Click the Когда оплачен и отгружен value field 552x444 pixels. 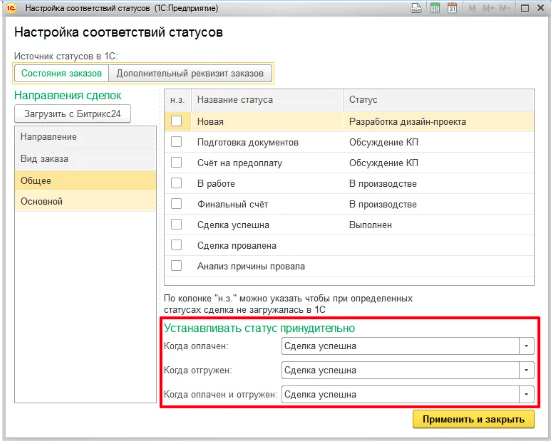(401, 394)
